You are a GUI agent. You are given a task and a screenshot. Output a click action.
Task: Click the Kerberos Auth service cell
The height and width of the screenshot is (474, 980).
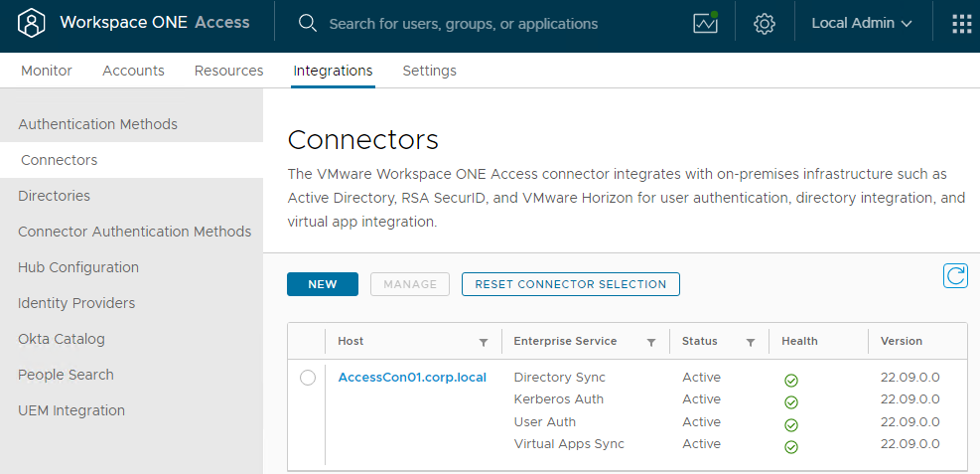coord(559,398)
